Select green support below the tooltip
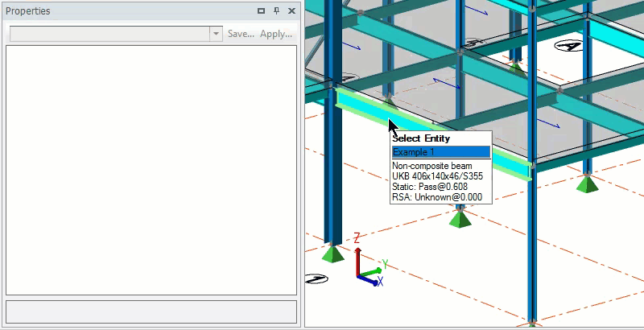The image size is (644, 330). 460,217
